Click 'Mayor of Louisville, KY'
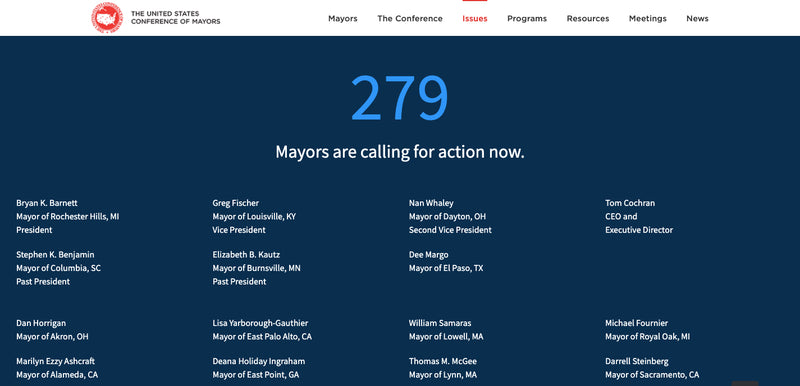This screenshot has width=800, height=386. pyautogui.click(x=254, y=216)
